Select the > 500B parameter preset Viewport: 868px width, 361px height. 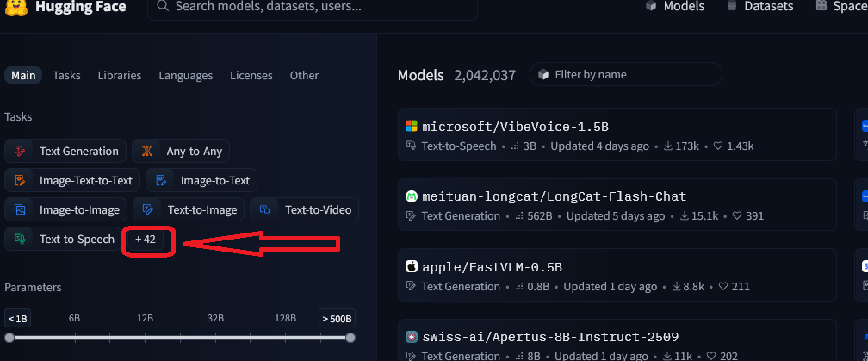(x=338, y=319)
